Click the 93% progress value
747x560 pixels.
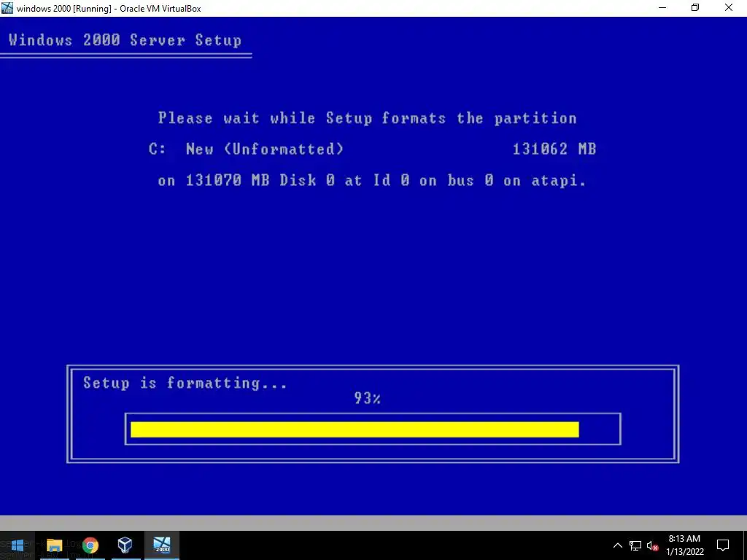point(368,398)
